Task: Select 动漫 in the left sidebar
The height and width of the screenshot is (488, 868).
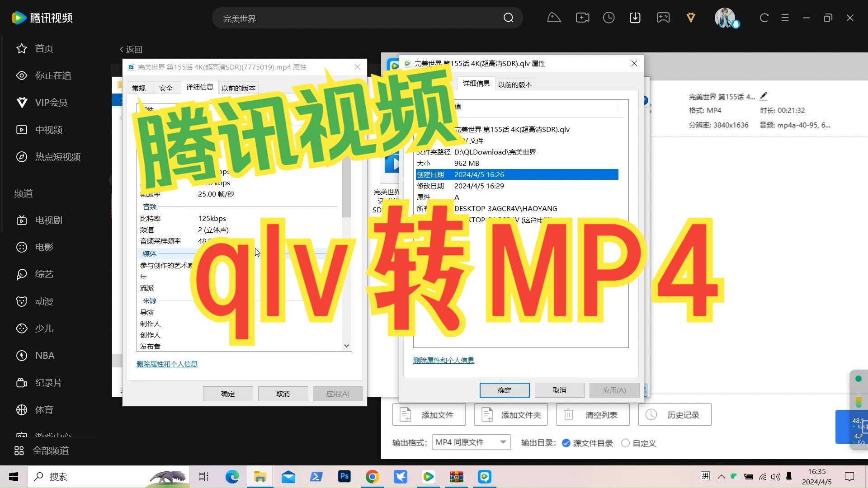Action: (x=44, y=301)
